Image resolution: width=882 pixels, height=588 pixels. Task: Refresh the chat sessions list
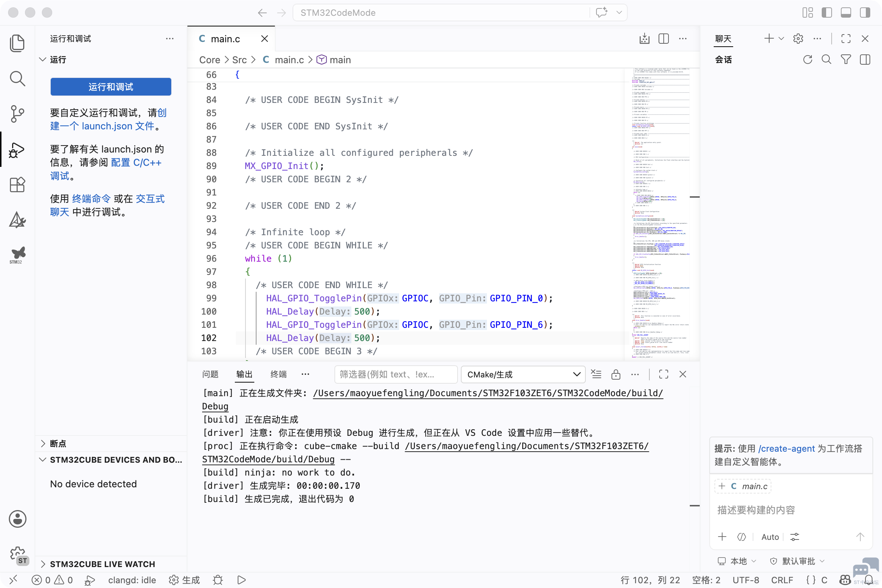(x=807, y=60)
